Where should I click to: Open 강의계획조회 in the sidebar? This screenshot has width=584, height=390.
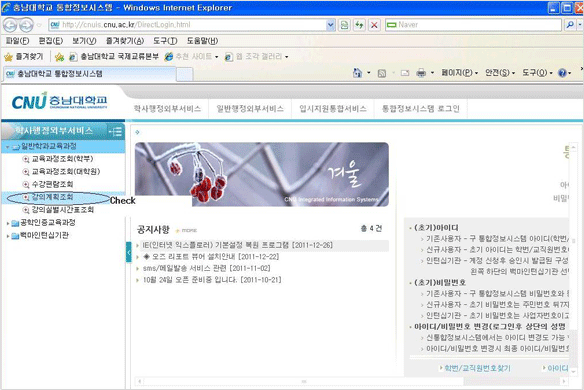tap(52, 197)
